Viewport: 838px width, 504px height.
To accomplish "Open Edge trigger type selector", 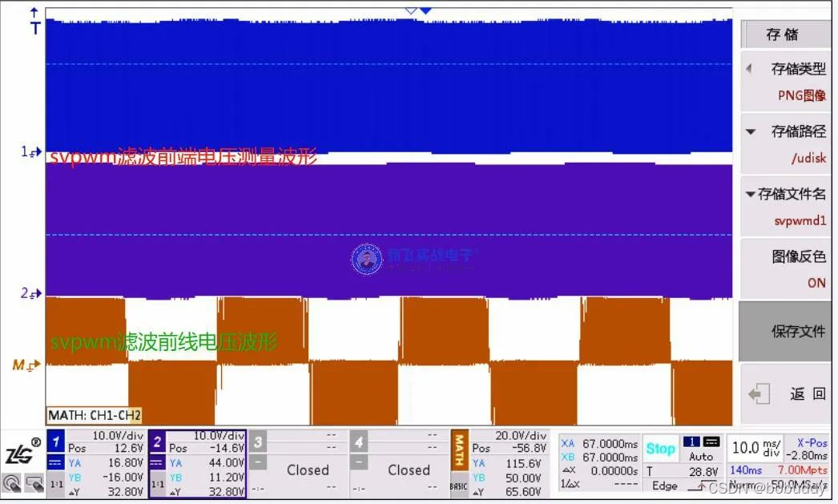I will 665,486.
